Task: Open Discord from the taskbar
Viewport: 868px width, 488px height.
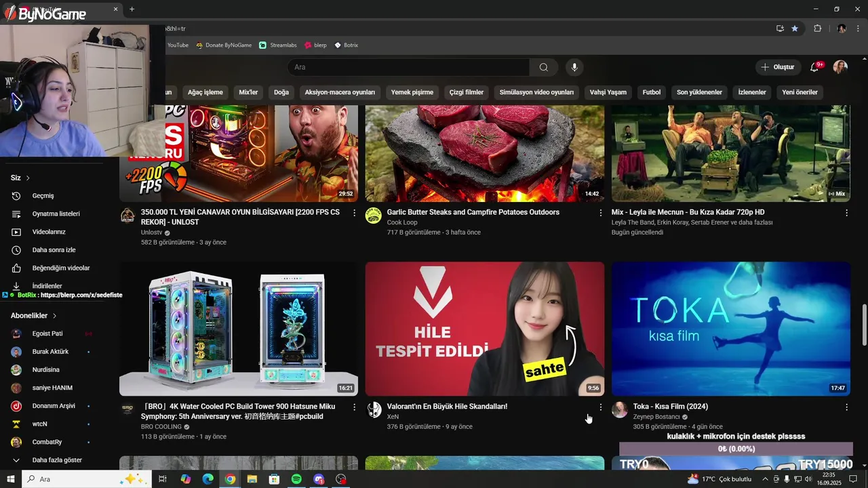Action: [319, 479]
